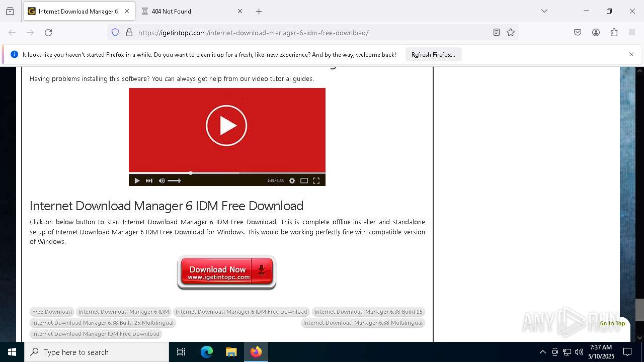Switch to 404 Not Found tab
Image resolution: width=644 pixels, height=362 pixels.
coord(191,11)
